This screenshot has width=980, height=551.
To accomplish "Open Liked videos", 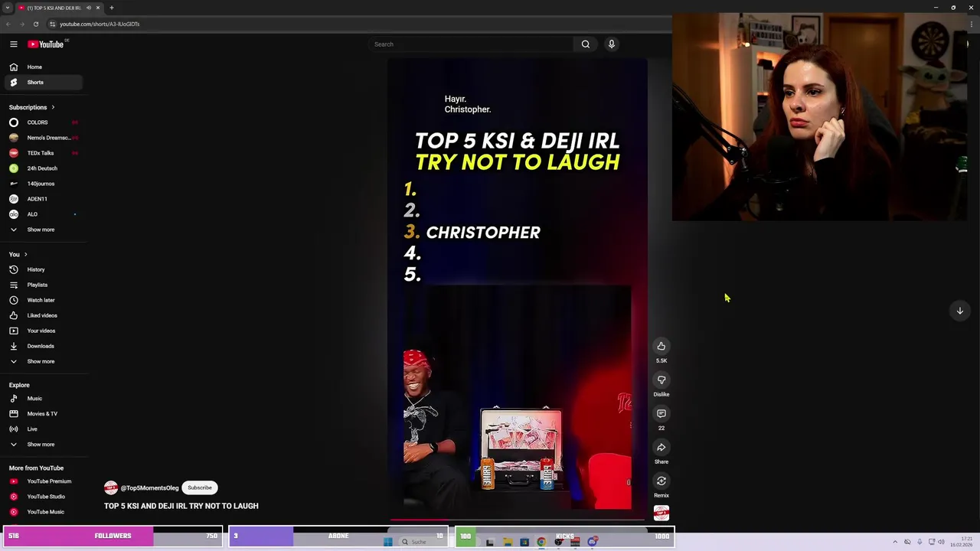I will 42,315.
